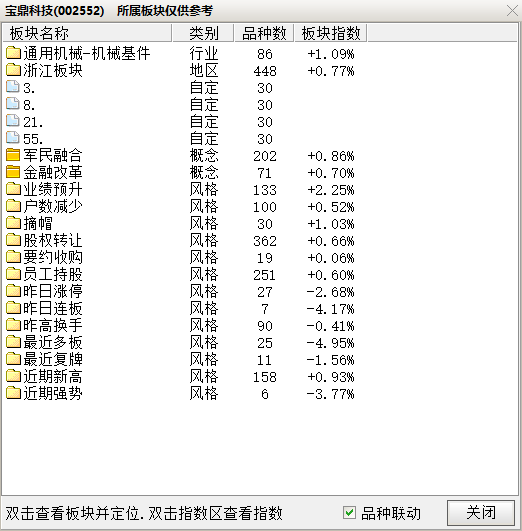
Task: Click the folder icon beside 通用机械-机械基件
Action: (13, 52)
